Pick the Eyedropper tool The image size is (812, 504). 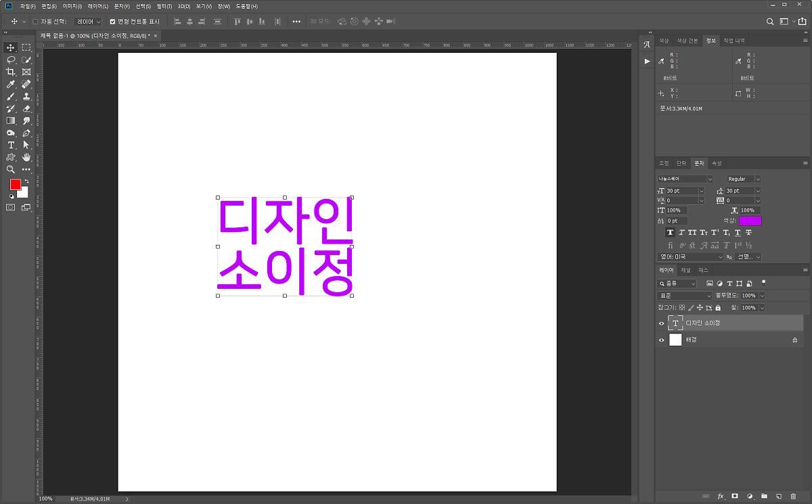pyautogui.click(x=11, y=84)
